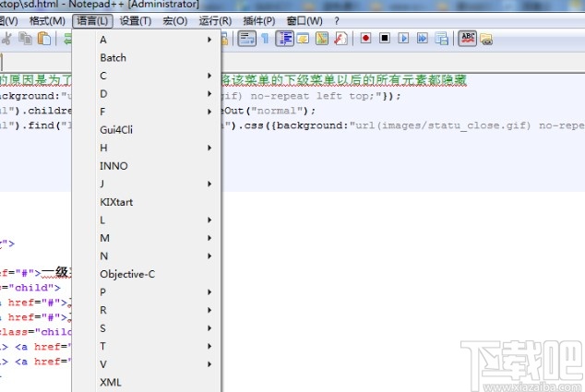Viewport: 585px width, 392px height.
Task: Close the 语言(L) menu
Action: (92, 21)
